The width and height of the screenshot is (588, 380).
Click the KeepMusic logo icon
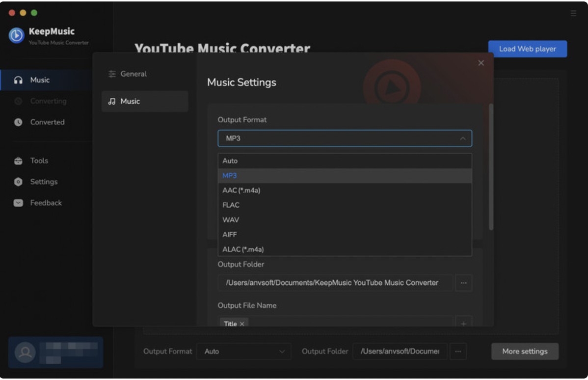click(17, 35)
